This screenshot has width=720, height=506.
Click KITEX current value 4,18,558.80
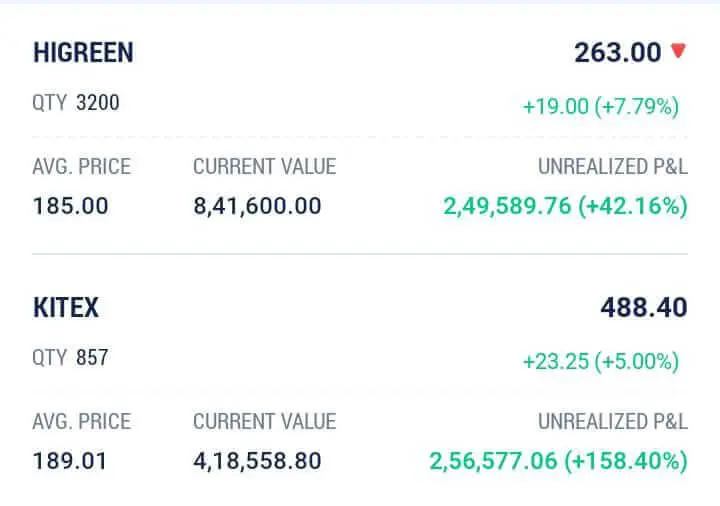click(x=257, y=462)
